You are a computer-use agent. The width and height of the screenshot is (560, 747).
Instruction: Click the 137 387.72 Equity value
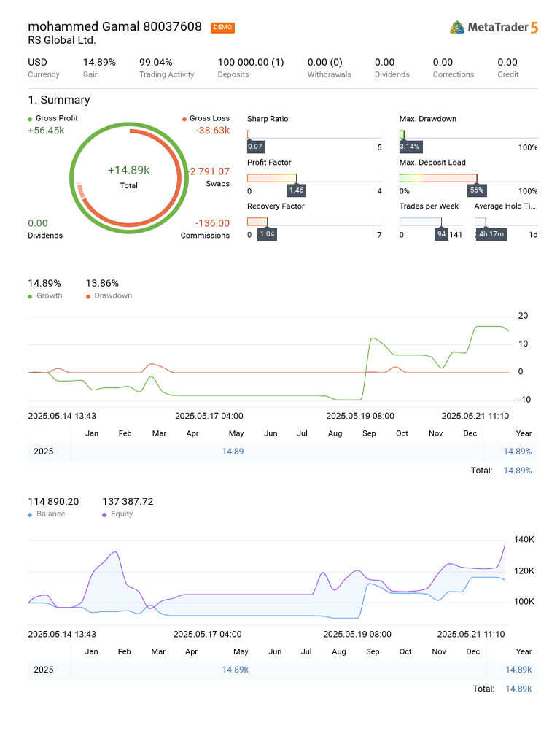point(128,502)
